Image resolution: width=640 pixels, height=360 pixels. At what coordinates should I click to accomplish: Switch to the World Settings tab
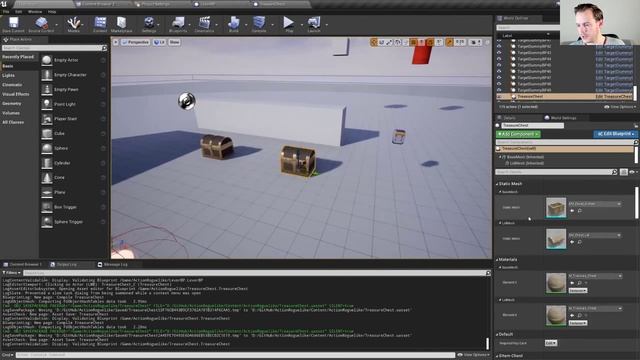563,118
